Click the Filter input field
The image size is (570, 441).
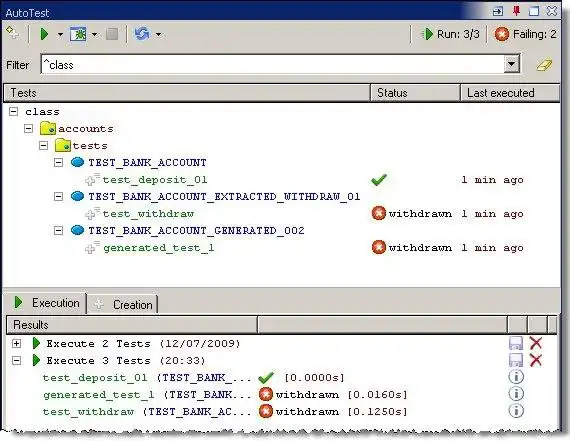pos(273,64)
